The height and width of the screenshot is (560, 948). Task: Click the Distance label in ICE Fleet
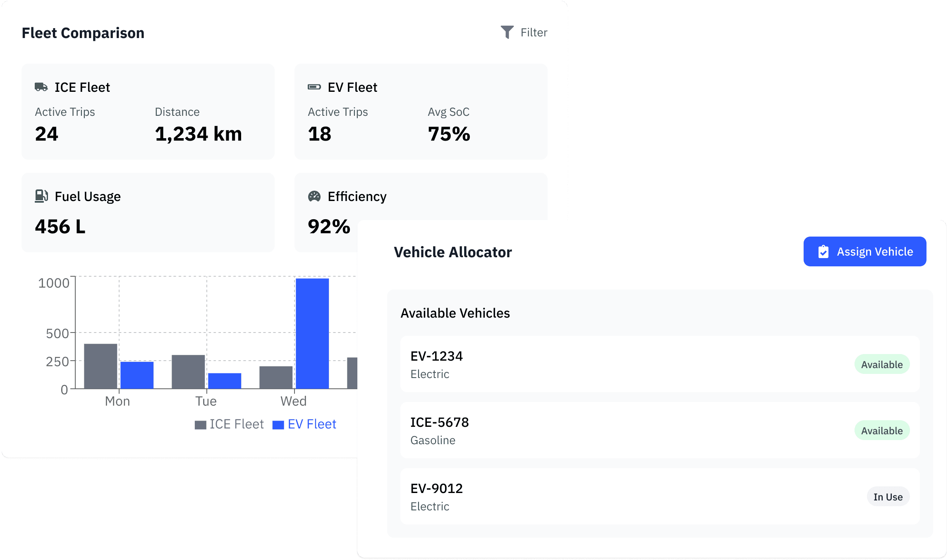[177, 112]
